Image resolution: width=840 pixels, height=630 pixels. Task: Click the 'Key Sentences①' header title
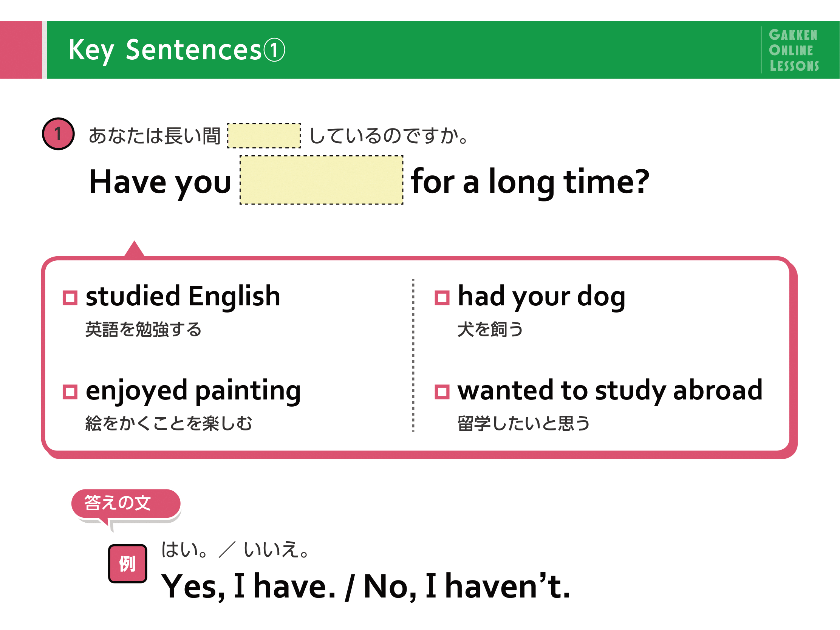(176, 50)
